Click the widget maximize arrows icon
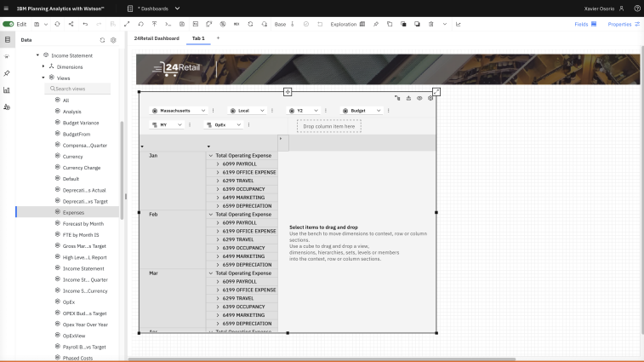The width and height of the screenshot is (644, 362). click(436, 92)
